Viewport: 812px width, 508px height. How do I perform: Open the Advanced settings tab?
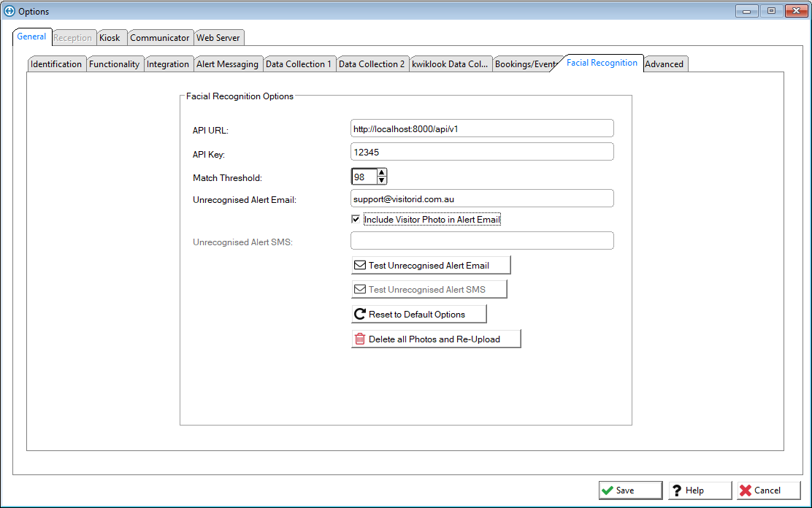point(664,64)
